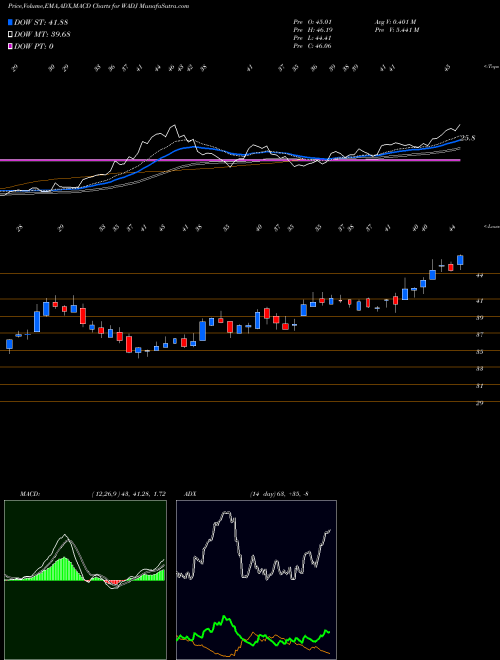Click the blue DOW ST legend swatch
The image size is (500, 660).
pyautogui.click(x=10, y=22)
